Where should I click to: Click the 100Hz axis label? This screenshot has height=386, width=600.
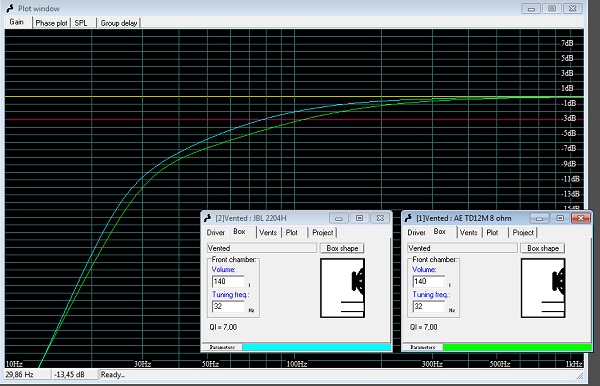[x=297, y=364]
